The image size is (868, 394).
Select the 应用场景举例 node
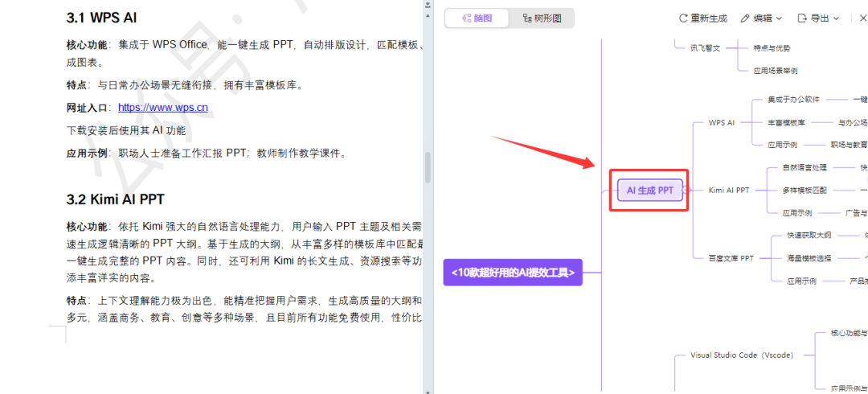tap(775, 71)
